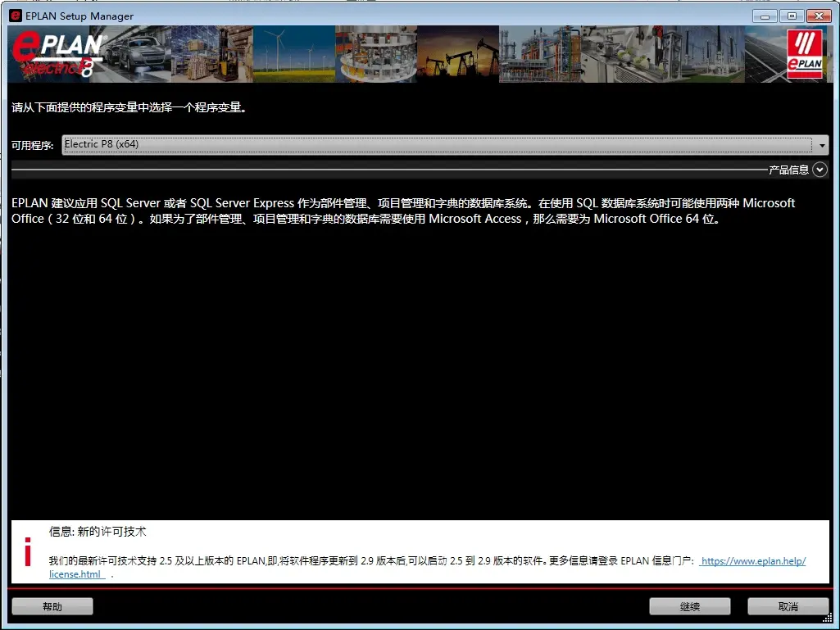Click the 继续 button
The image size is (840, 630).
click(x=689, y=606)
